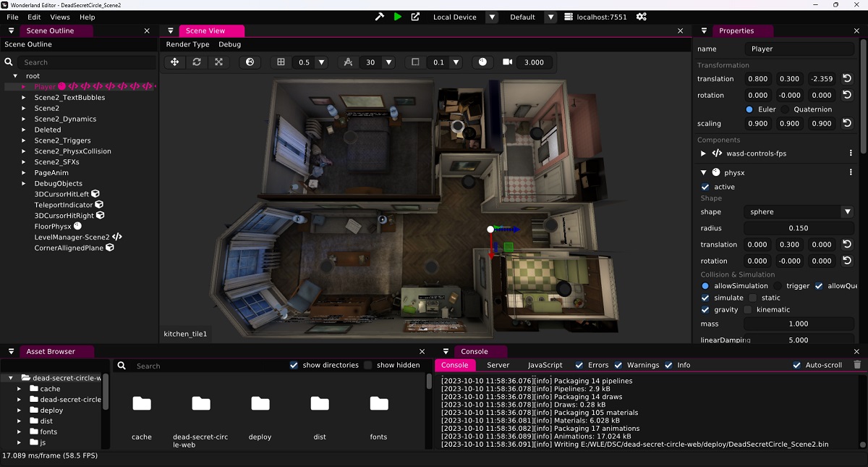Image resolution: width=868 pixels, height=467 pixels.
Task: Collapse the root tree node
Action: coord(15,75)
